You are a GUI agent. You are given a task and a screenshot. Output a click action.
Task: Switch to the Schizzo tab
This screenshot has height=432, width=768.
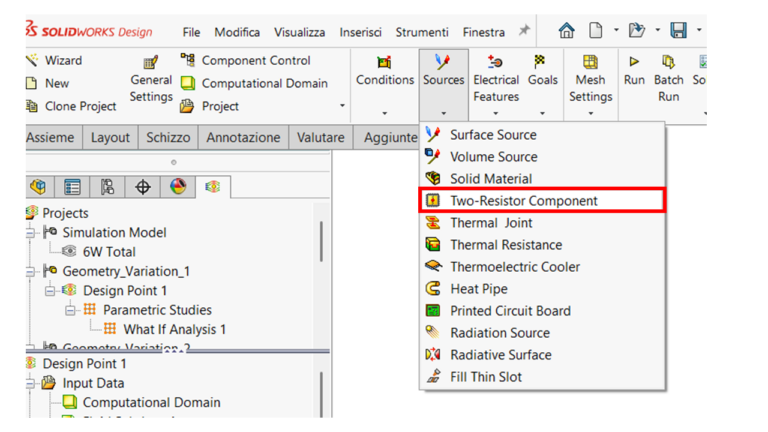(168, 137)
